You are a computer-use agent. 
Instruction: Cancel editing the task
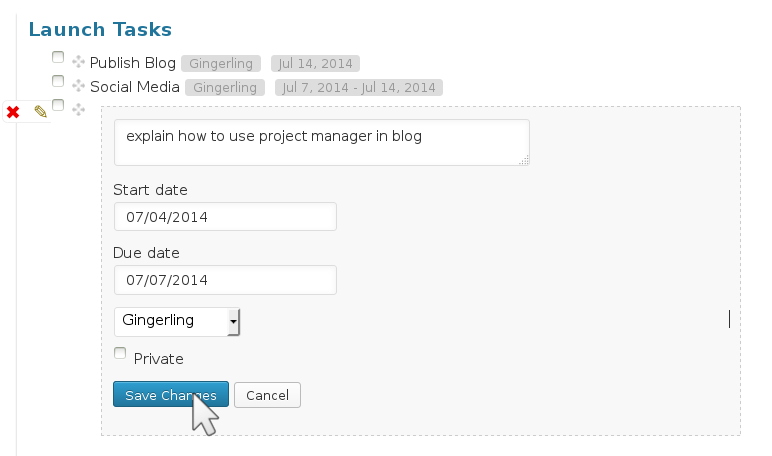(x=267, y=395)
